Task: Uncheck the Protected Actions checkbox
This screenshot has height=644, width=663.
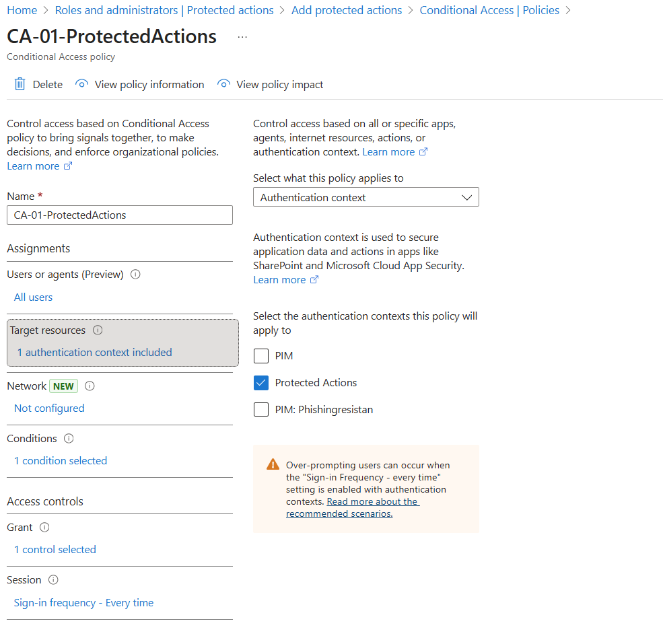Action: click(x=261, y=383)
